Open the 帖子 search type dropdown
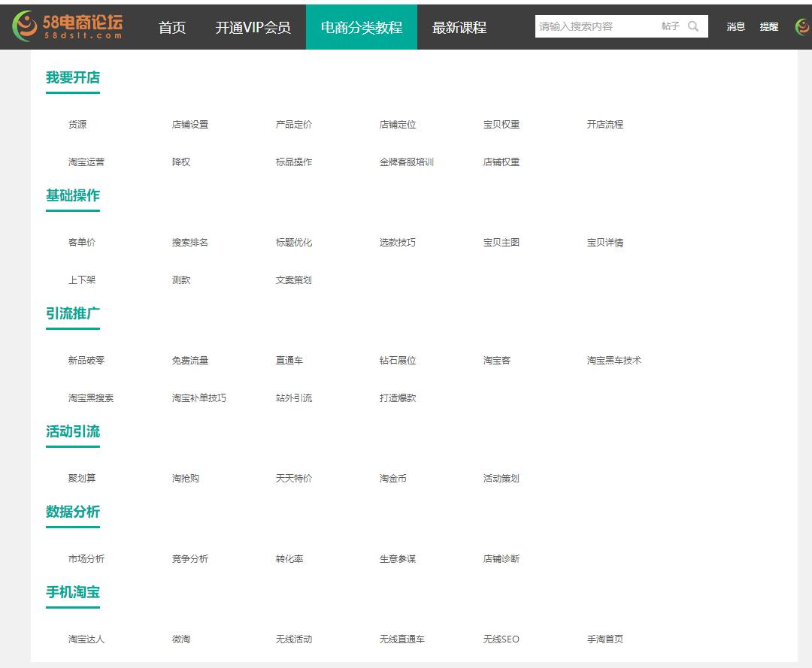The width and height of the screenshot is (812, 668). click(670, 26)
